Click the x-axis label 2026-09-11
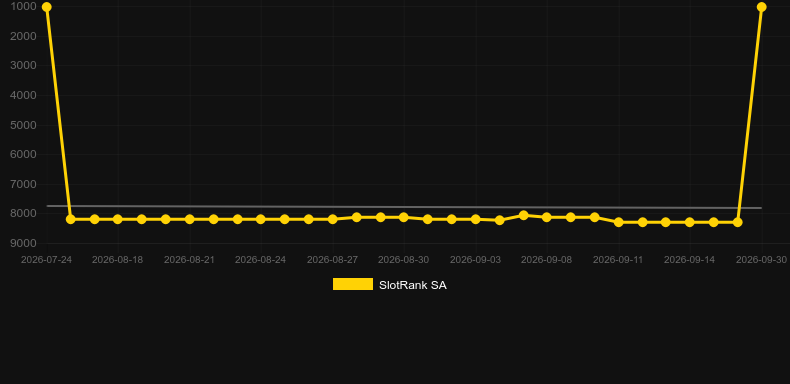The height and width of the screenshot is (384, 790). pyautogui.click(x=618, y=260)
